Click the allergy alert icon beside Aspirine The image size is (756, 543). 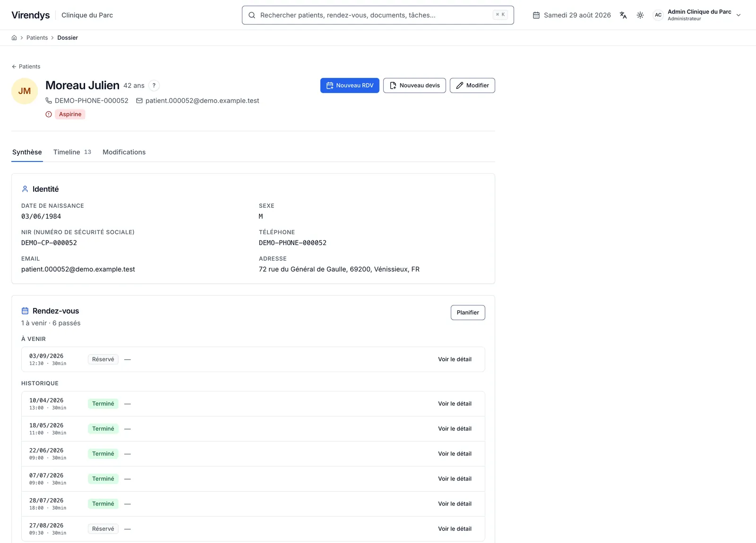pyautogui.click(x=49, y=114)
